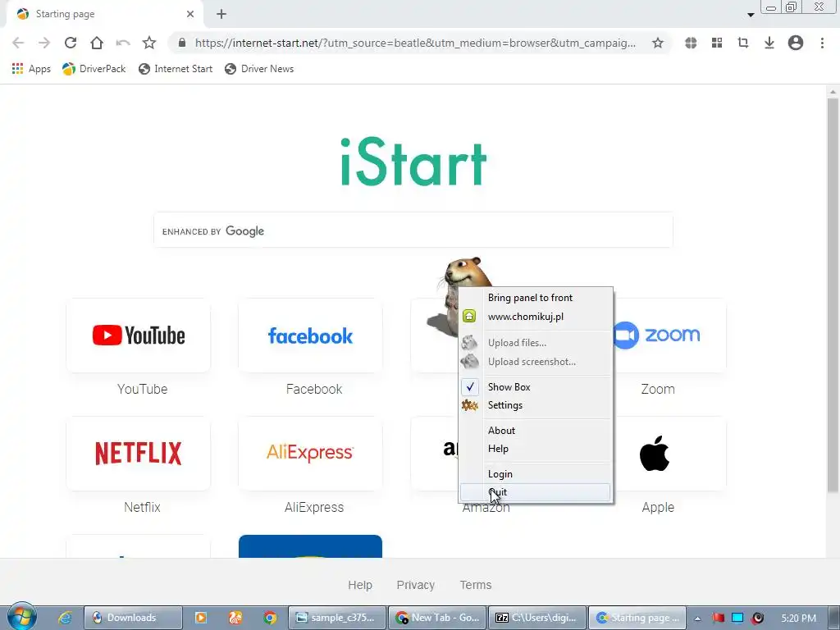Show hidden system tray icons arrow

pos(697,619)
